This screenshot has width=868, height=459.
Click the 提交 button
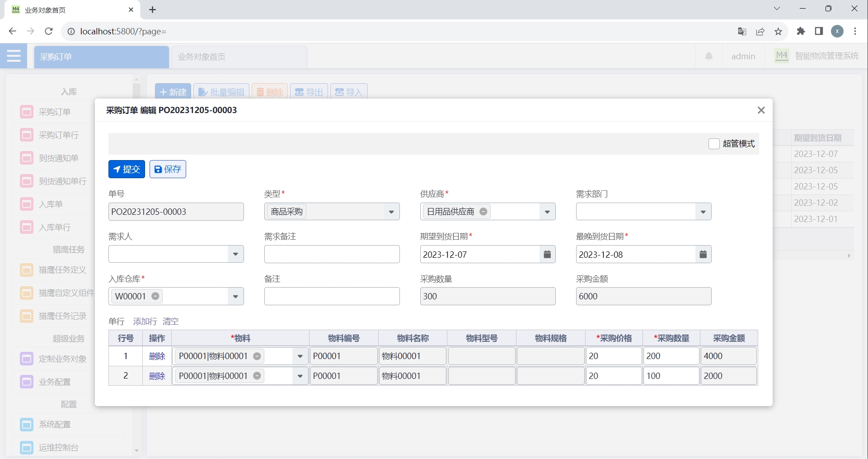tap(127, 169)
